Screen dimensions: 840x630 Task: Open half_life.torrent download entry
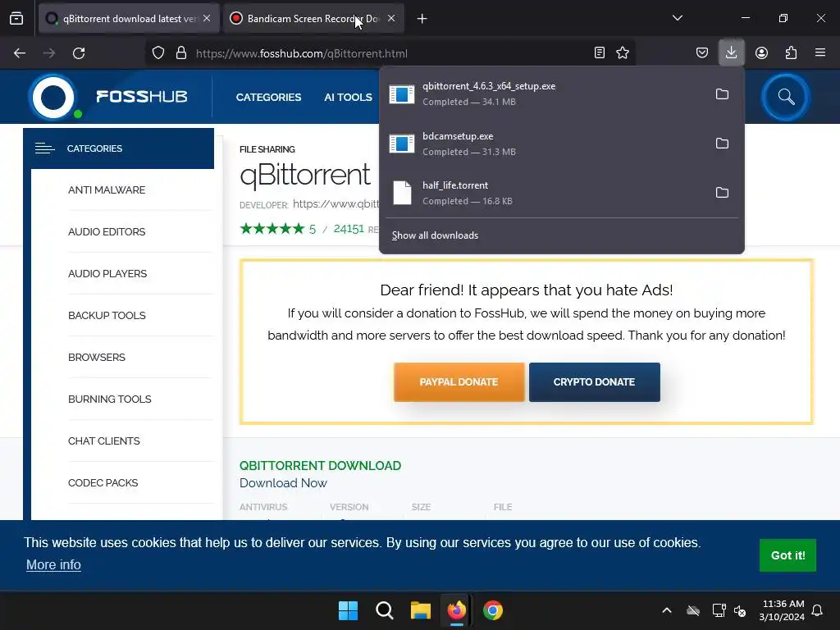coord(546,193)
